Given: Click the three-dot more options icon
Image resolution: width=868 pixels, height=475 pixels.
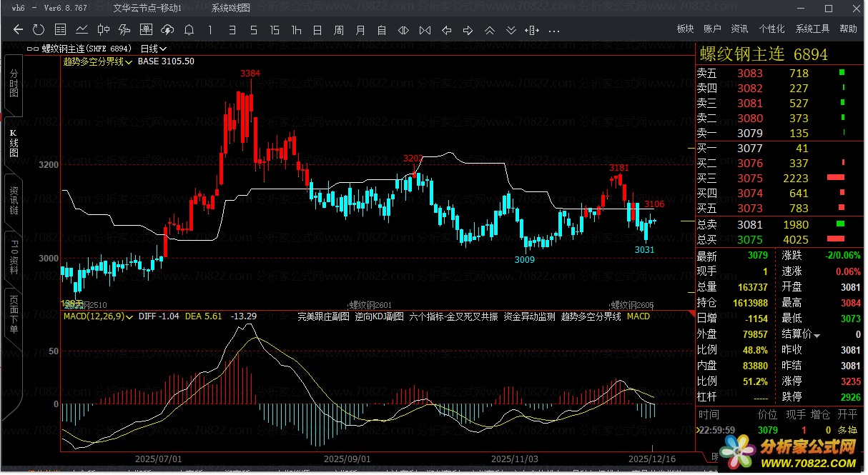Looking at the screenshot, I should click(x=553, y=30).
